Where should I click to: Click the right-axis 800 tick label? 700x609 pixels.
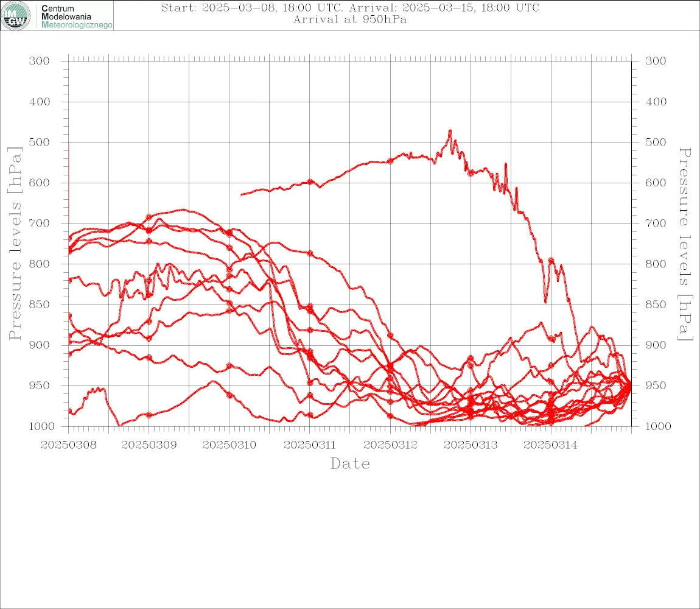[656, 264]
